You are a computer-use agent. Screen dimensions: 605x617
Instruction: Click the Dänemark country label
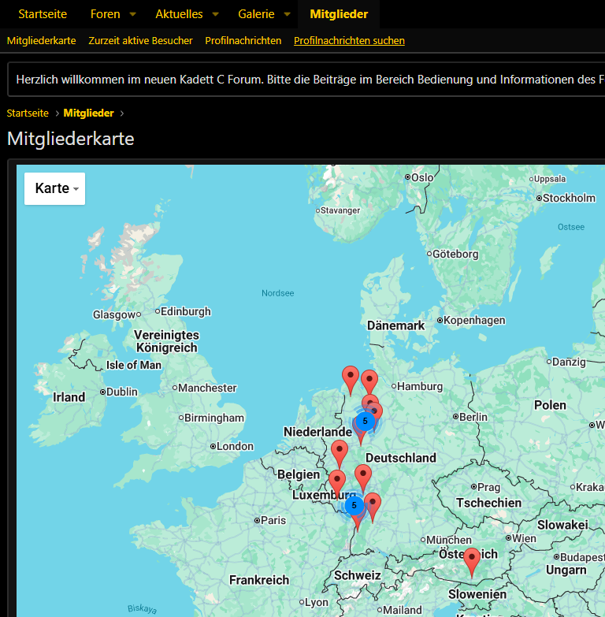point(396,325)
